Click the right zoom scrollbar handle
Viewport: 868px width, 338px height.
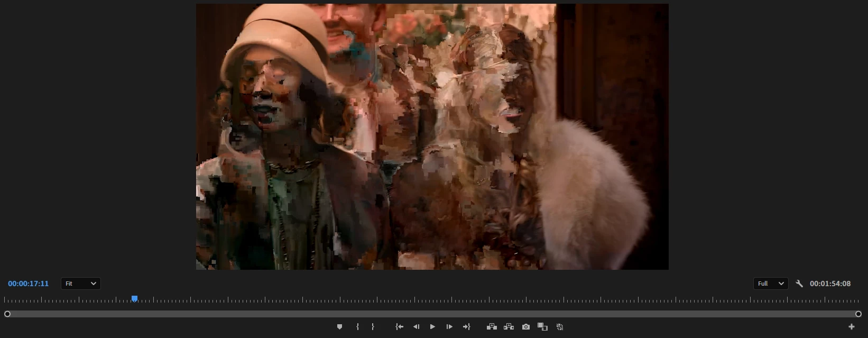point(858,314)
